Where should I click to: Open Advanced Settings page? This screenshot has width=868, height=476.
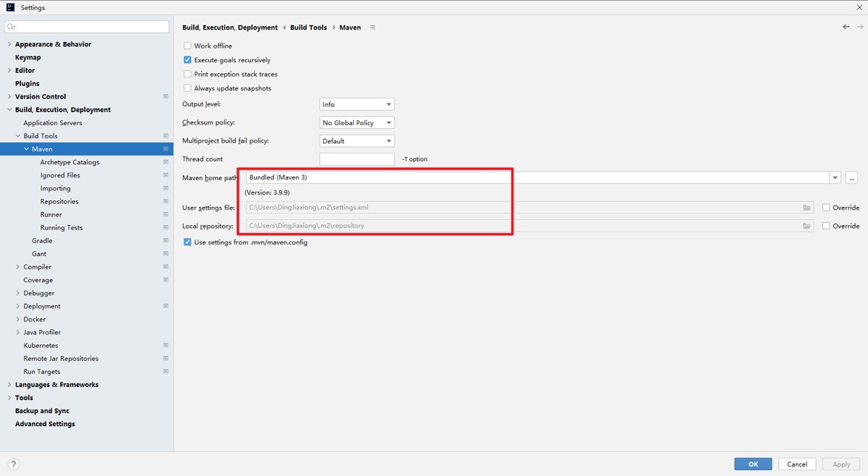pyautogui.click(x=45, y=424)
